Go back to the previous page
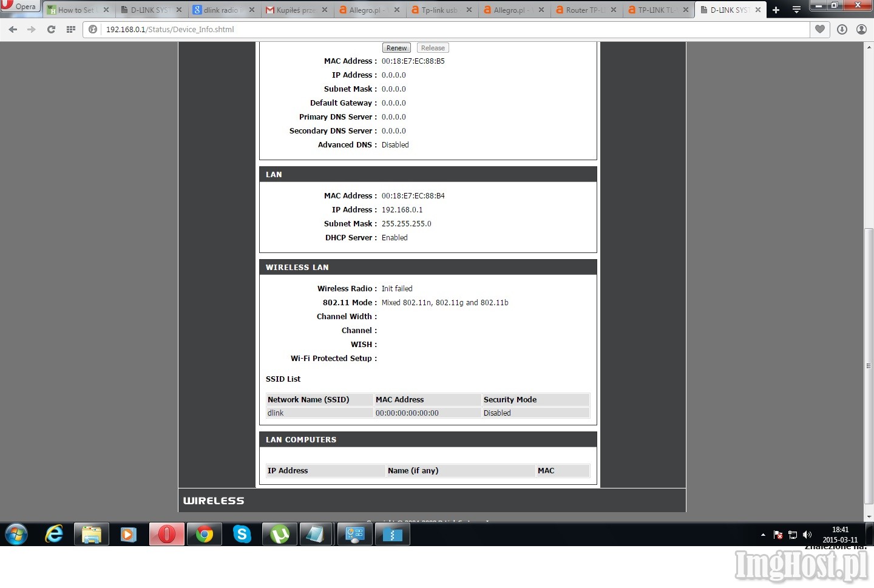 click(x=13, y=29)
